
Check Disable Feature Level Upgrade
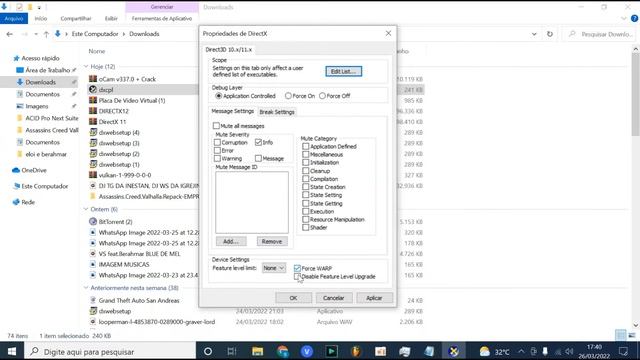click(297, 276)
